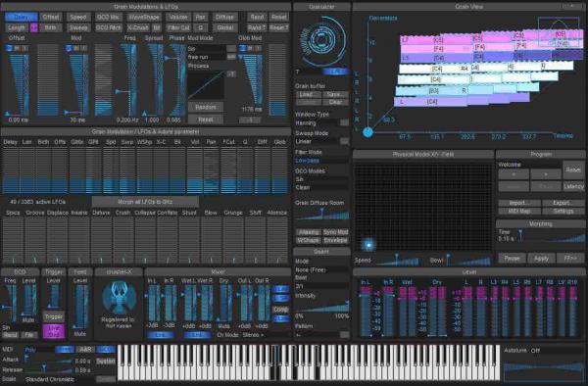Open the Window Type Hanning dropdown
The image size is (588, 386).
point(321,122)
